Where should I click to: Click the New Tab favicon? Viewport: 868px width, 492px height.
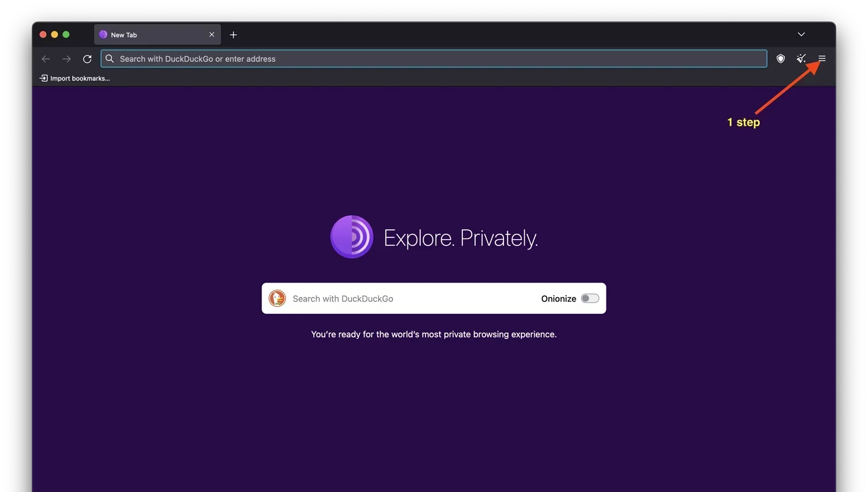tap(103, 35)
